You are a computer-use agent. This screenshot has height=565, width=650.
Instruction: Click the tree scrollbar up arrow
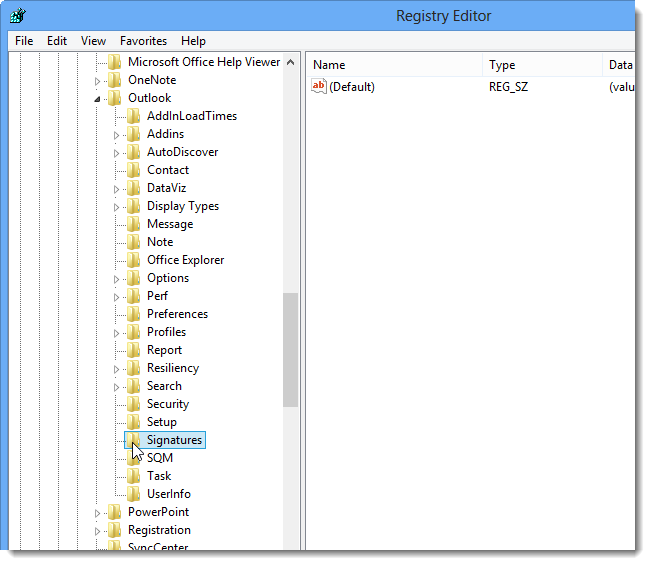point(291,62)
